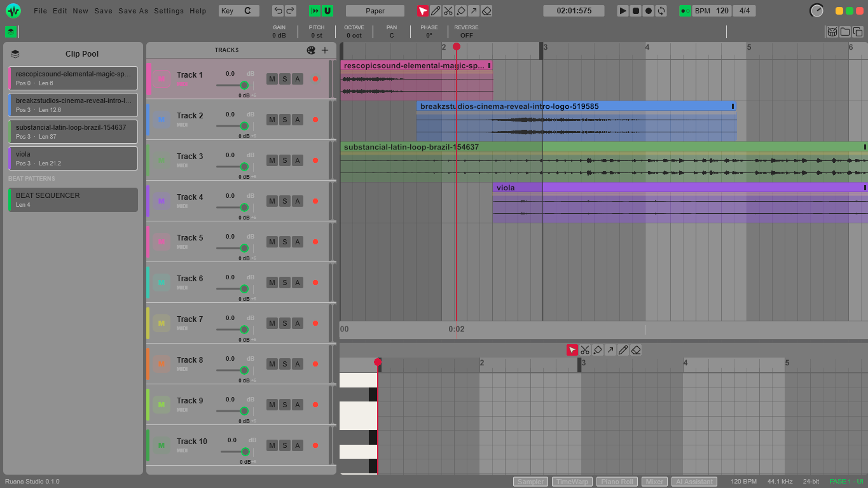Click the undo arrow button
Viewport: 868px width, 488px height.
click(x=278, y=11)
